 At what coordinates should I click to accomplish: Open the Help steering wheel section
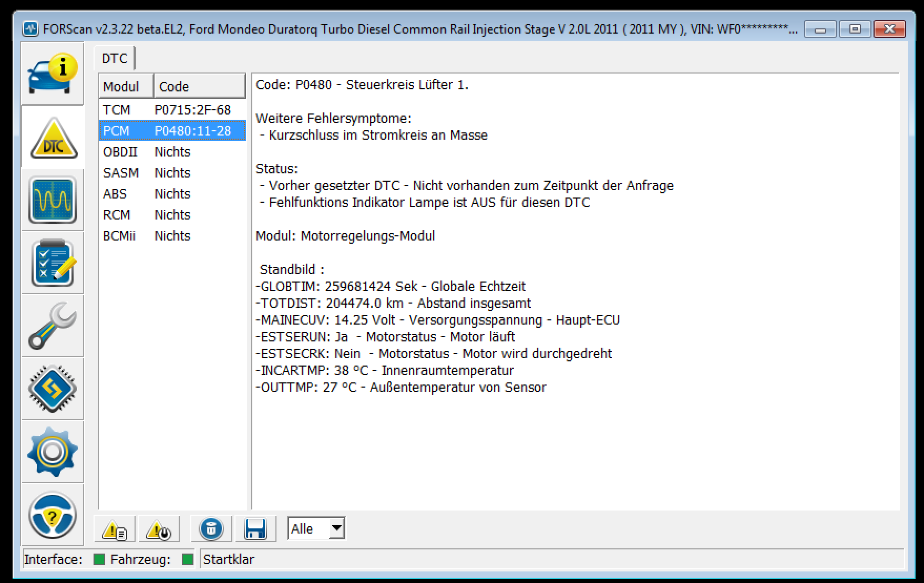pos(53,515)
